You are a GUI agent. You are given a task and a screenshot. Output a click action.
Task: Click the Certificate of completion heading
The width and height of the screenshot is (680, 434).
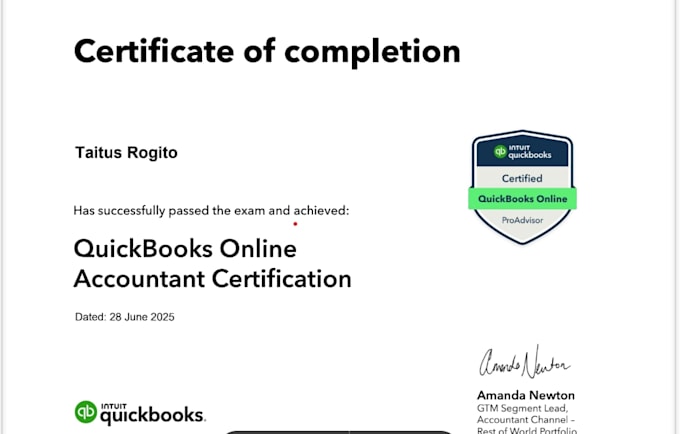pyautogui.click(x=267, y=52)
